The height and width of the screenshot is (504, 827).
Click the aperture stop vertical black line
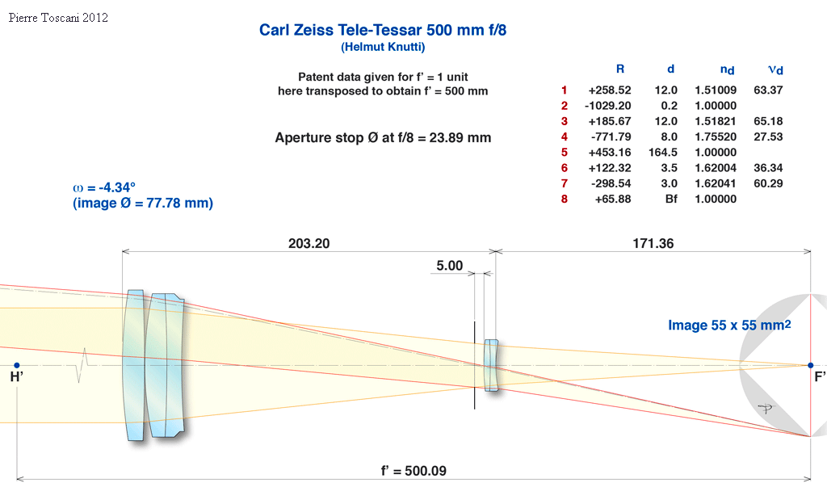[474, 365]
